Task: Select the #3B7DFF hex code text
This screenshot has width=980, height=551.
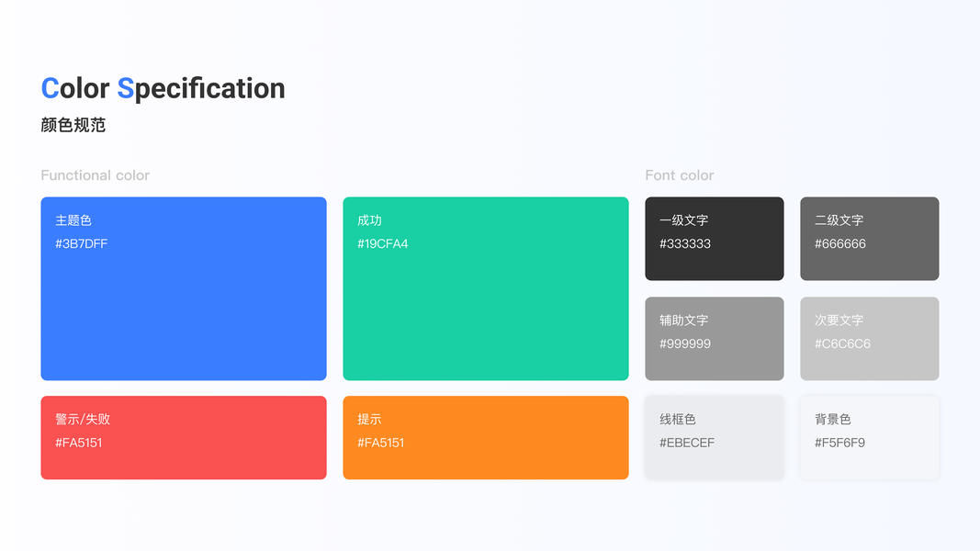Action: (x=81, y=243)
